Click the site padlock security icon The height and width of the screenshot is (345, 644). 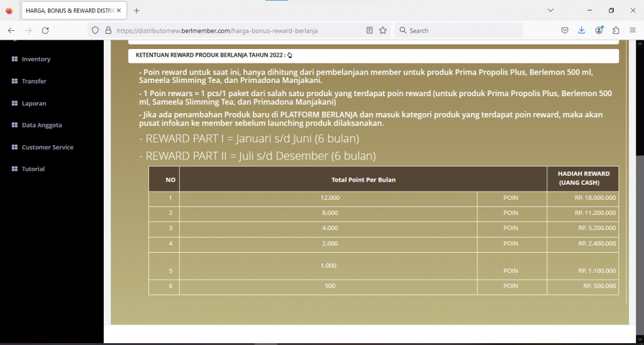[108, 30]
